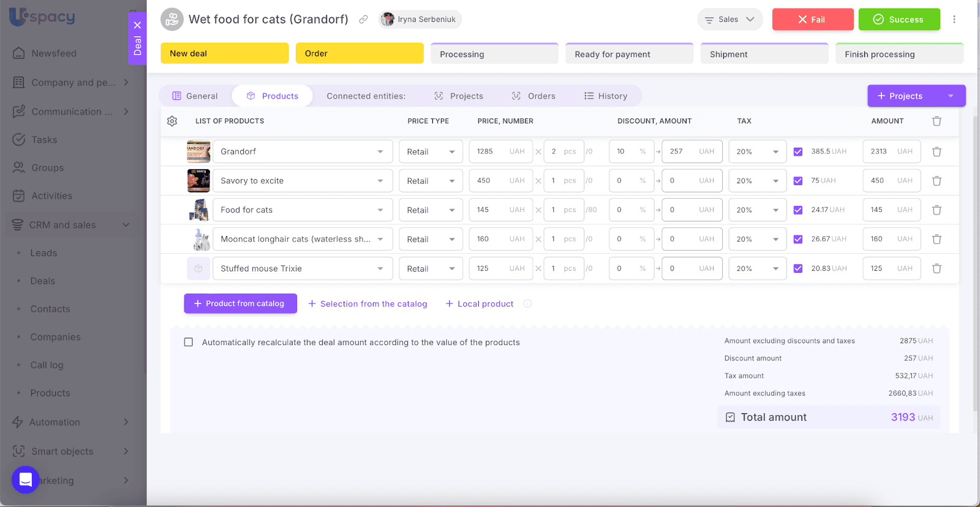980x507 pixels.
Task: Uncheck tax included for Grandorf row
Action: [797, 151]
